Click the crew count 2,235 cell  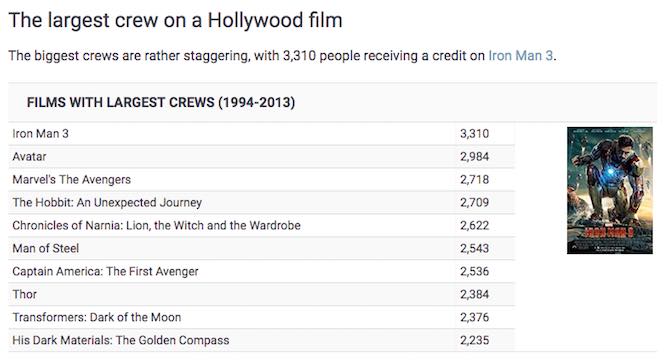[474, 341]
